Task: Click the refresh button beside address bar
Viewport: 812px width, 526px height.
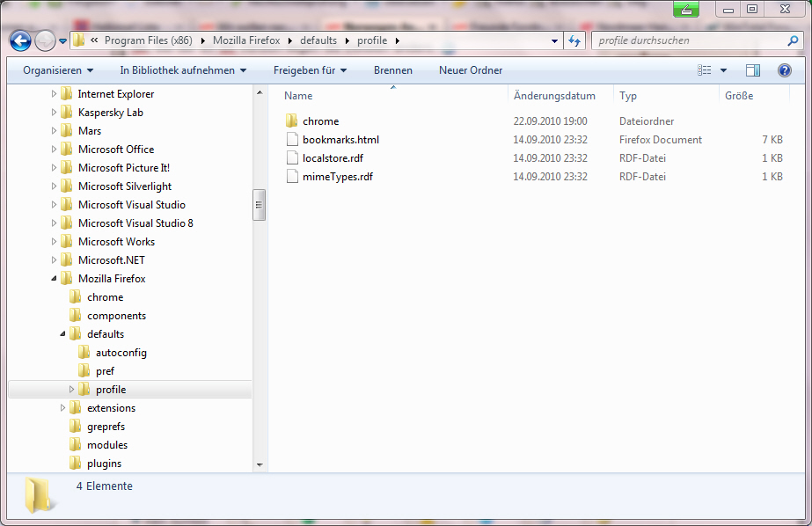Action: point(574,40)
